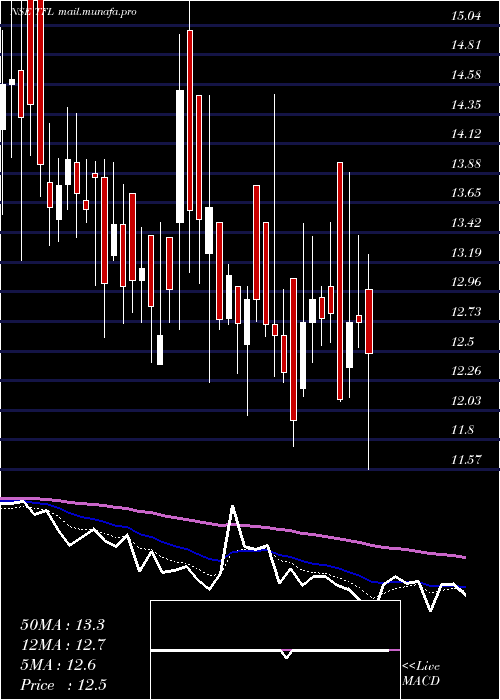Click the 12MA : 12.7 readout
This screenshot has height=700, width=500.
pos(62,645)
